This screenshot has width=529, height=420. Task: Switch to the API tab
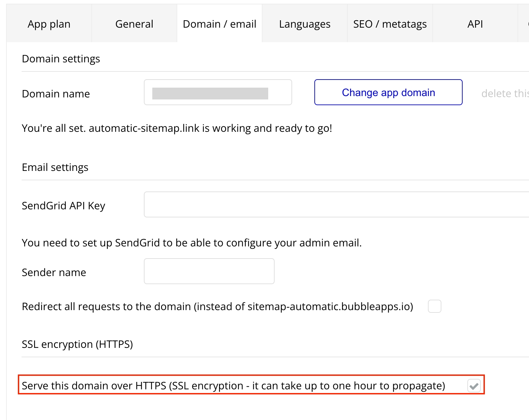point(475,24)
